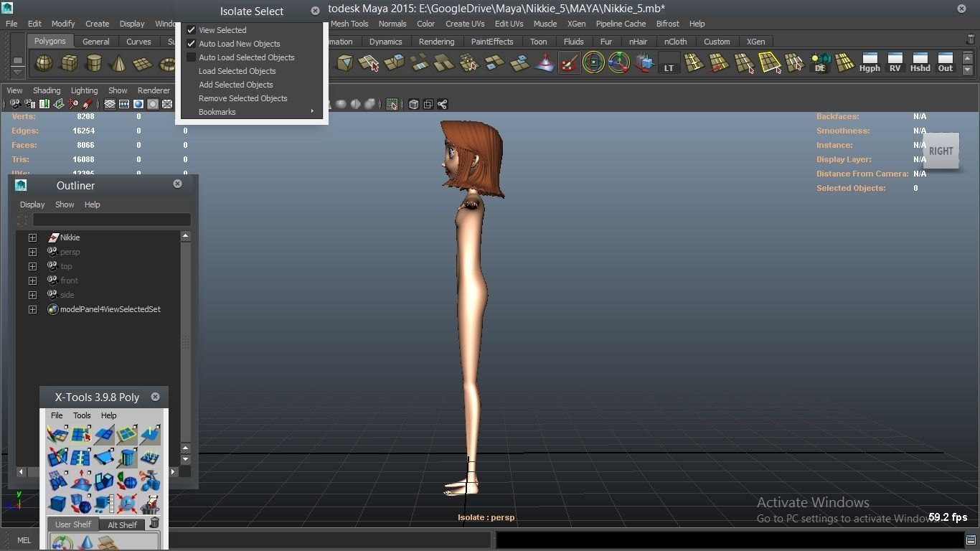Switch to Alt Shelf tab in X-Tools
Screen dimensions: 980x551
tap(123, 524)
